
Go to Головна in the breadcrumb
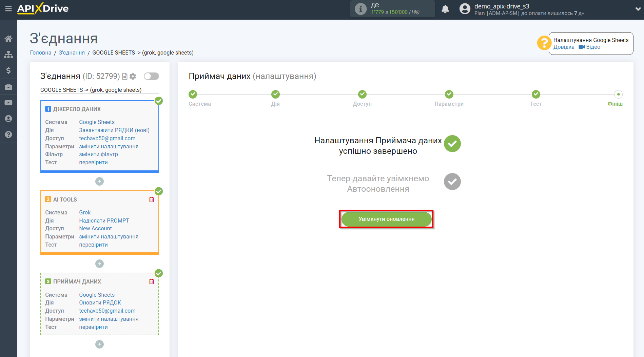point(40,52)
